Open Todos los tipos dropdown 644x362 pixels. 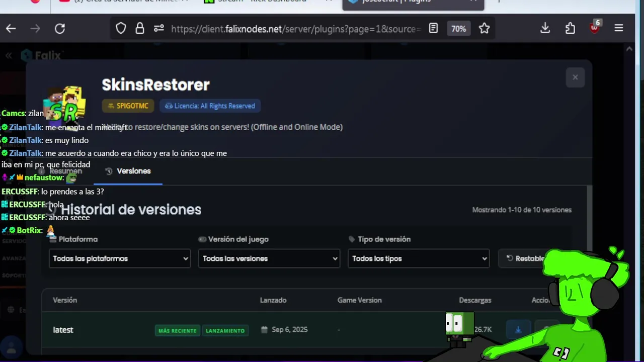click(x=419, y=258)
